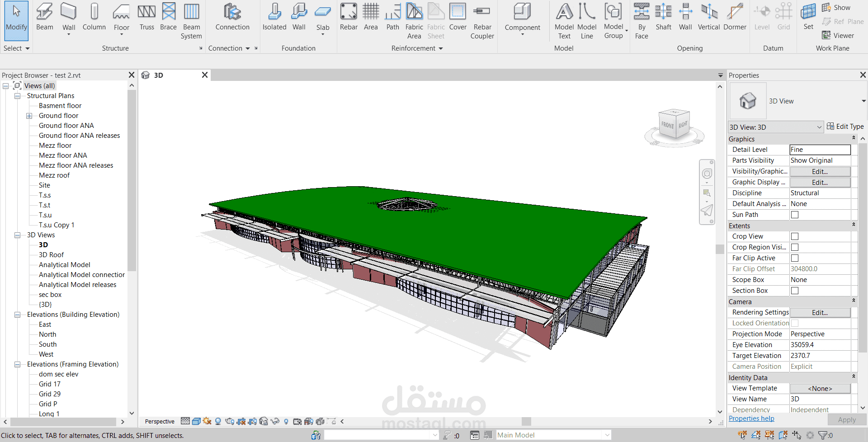Viewport: 868px width, 442px height.
Task: Select the By Face opening tool
Action: (642, 21)
